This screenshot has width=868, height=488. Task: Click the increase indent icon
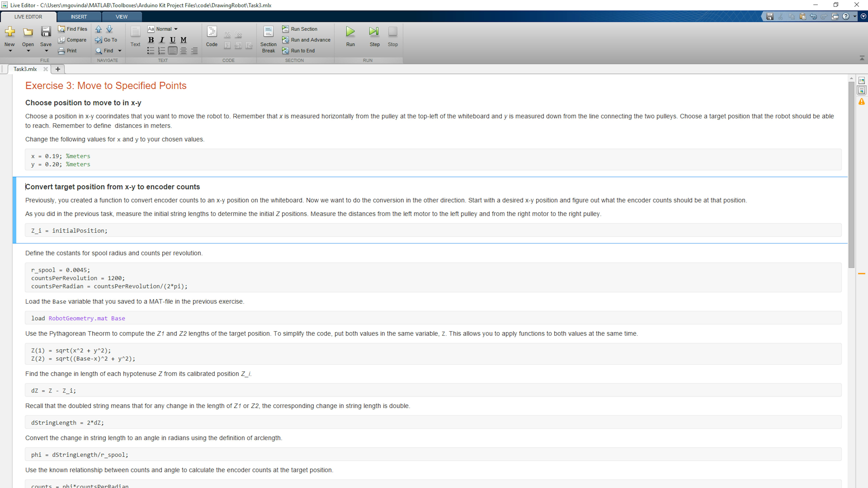tap(238, 45)
